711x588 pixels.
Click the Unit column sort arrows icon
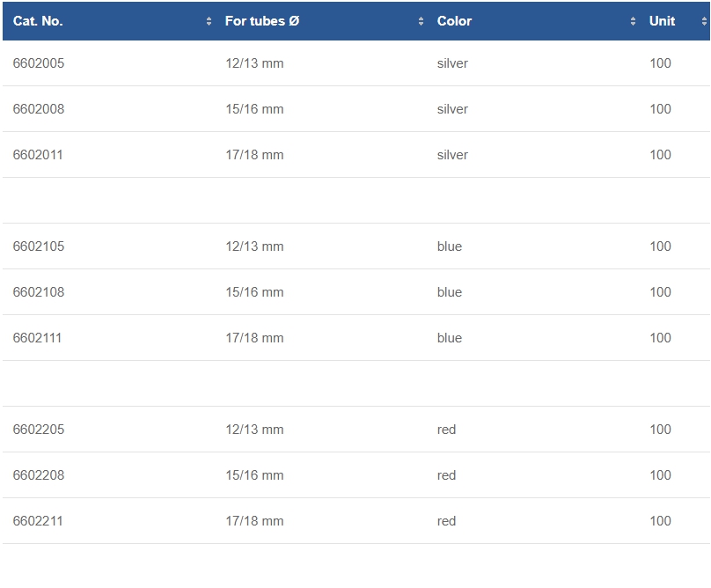tap(704, 21)
